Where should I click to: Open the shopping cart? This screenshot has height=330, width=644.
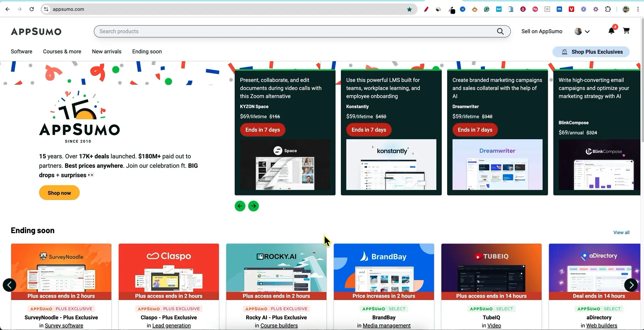click(626, 31)
